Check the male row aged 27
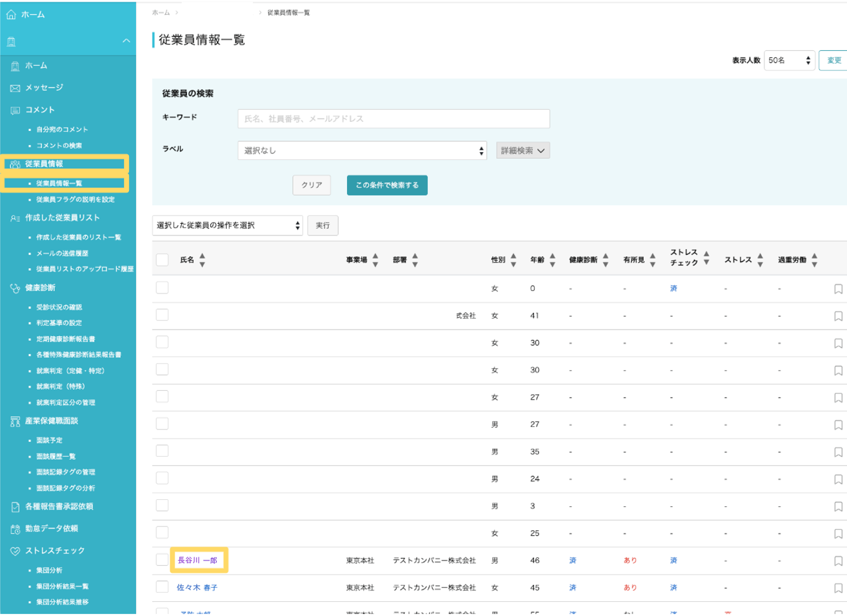This screenshot has width=847, height=616. [x=162, y=424]
